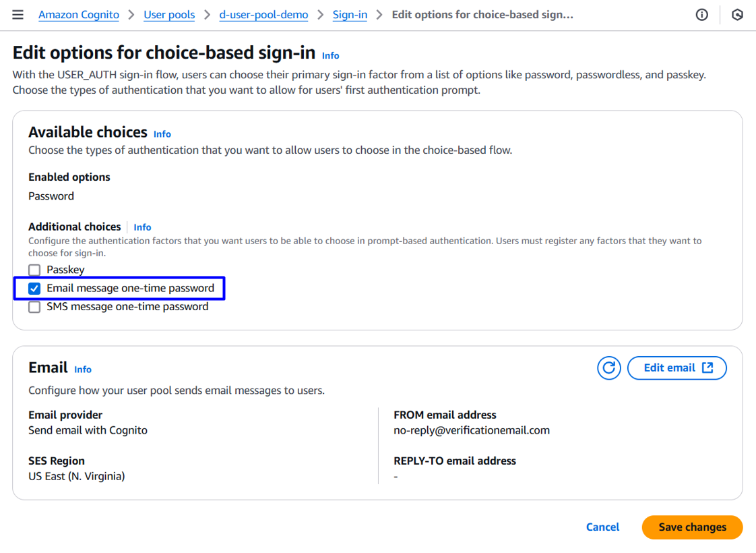View Info next to Email heading
Viewport: 756px width, 553px height.
(x=83, y=370)
